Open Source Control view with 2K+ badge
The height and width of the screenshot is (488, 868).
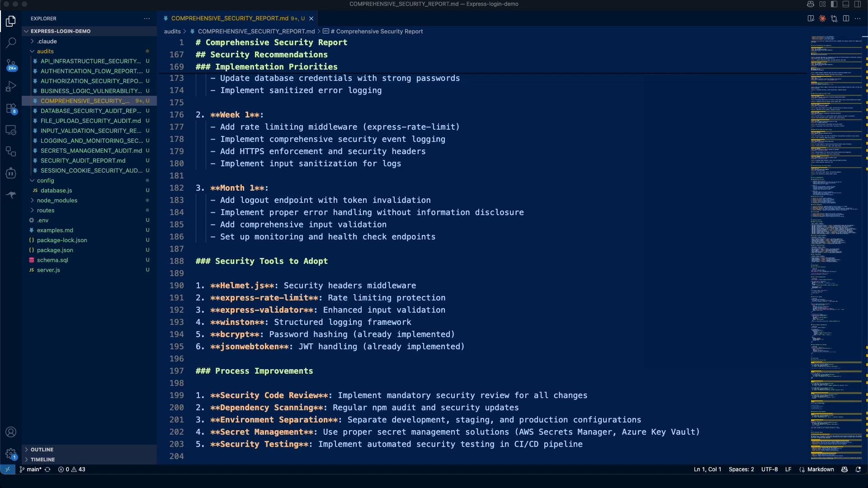(x=11, y=65)
